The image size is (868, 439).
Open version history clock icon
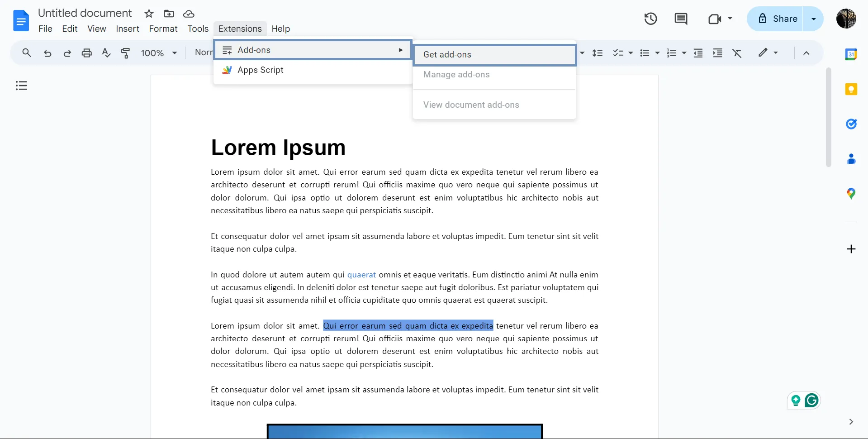pos(650,19)
